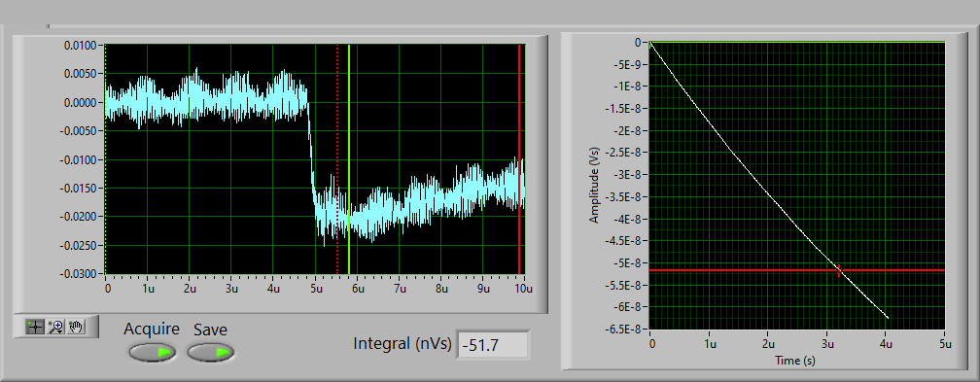980x382 pixels.
Task: Click the Acquire oval button
Action: pos(152,353)
